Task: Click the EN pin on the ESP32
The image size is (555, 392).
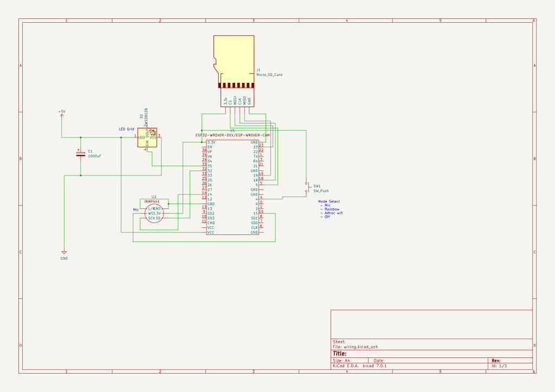Action: click(x=209, y=147)
